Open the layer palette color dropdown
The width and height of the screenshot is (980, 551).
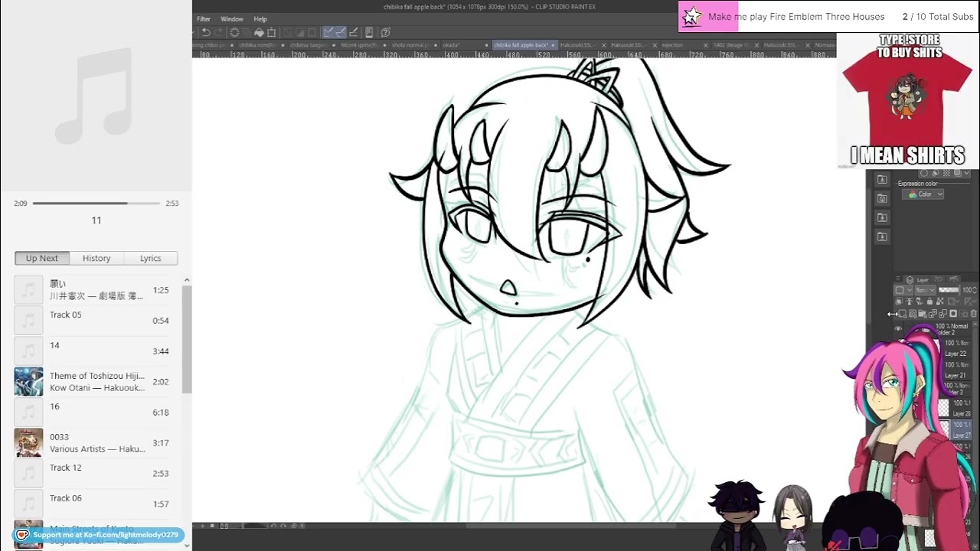point(903,290)
